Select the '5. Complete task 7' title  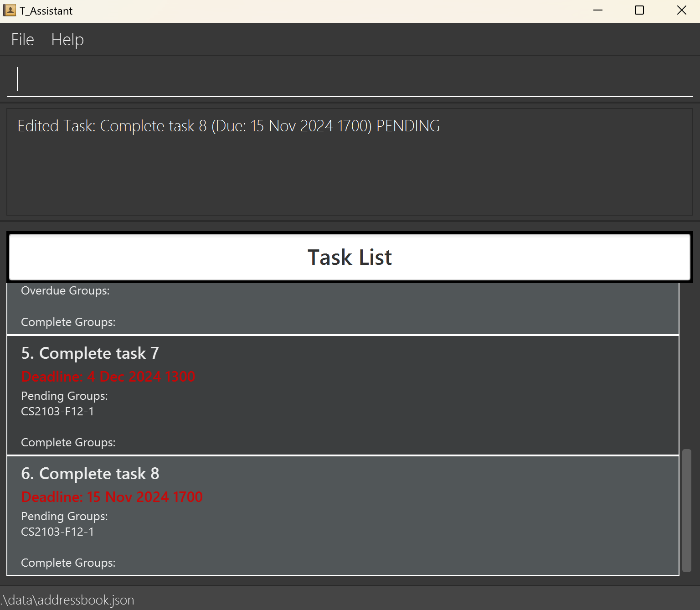tap(90, 353)
